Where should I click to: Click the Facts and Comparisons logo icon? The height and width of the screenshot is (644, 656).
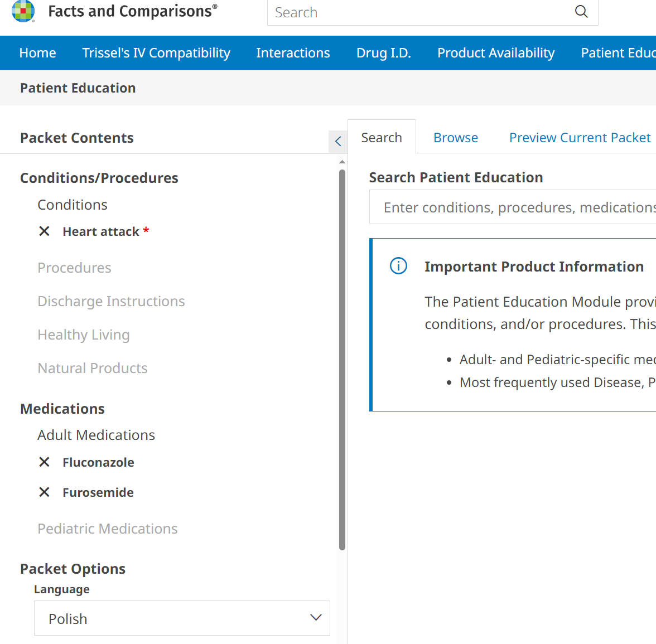point(23,11)
